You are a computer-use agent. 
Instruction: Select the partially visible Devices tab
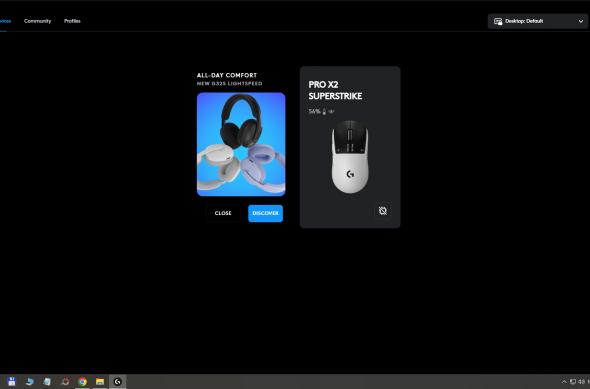(x=5, y=21)
